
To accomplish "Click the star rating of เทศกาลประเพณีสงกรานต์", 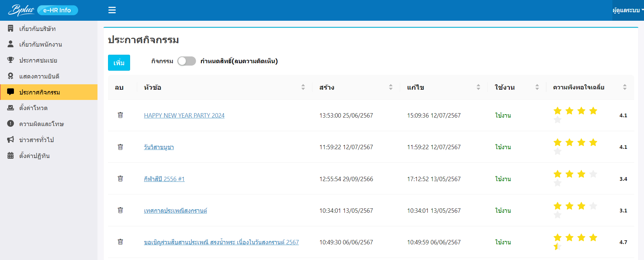I will (x=575, y=210).
